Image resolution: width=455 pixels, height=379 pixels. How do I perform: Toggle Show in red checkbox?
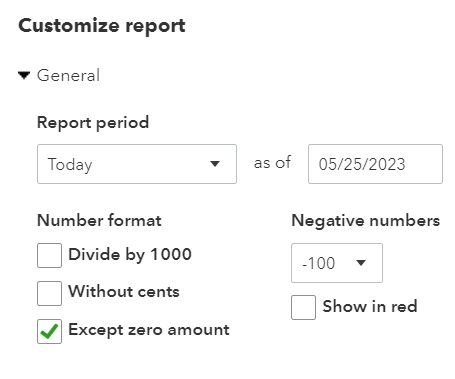point(303,307)
